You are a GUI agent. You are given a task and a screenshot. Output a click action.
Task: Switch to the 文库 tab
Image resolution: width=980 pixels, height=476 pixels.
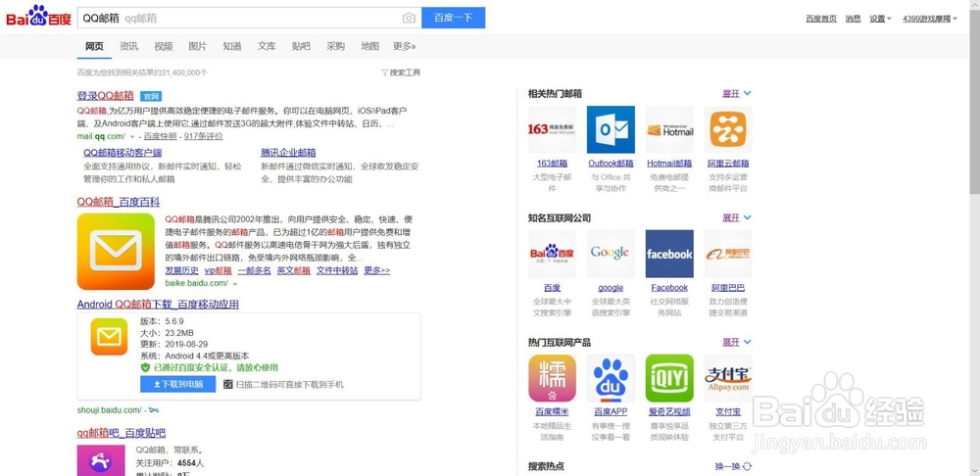tap(267, 46)
